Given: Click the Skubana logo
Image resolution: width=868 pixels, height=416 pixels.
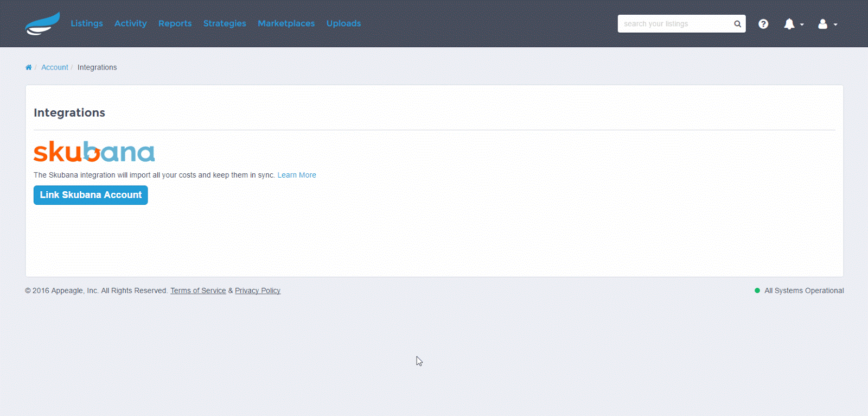Looking at the screenshot, I should click(94, 152).
